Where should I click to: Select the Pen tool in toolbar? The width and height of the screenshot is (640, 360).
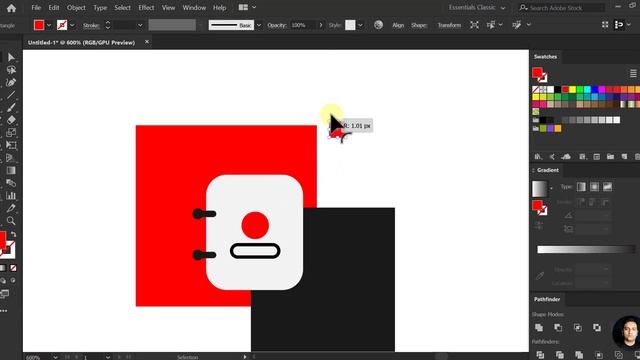pos(11,82)
